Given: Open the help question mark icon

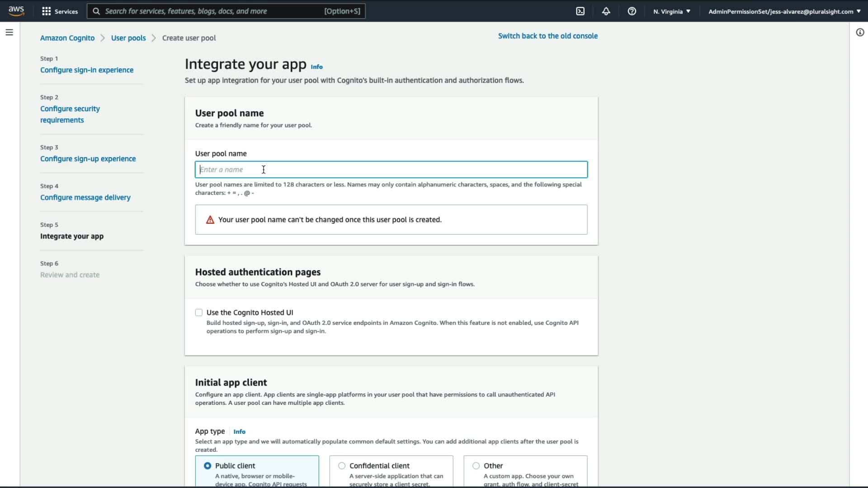Looking at the screenshot, I should (x=632, y=11).
